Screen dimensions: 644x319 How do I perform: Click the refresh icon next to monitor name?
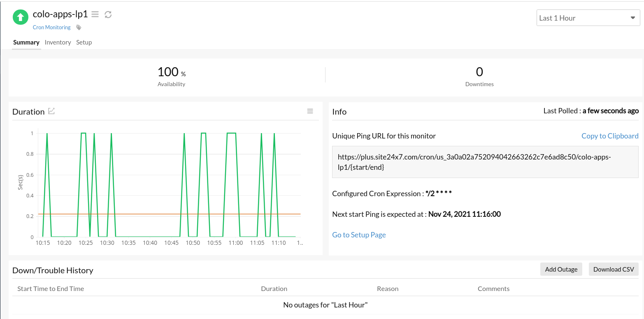tap(108, 14)
